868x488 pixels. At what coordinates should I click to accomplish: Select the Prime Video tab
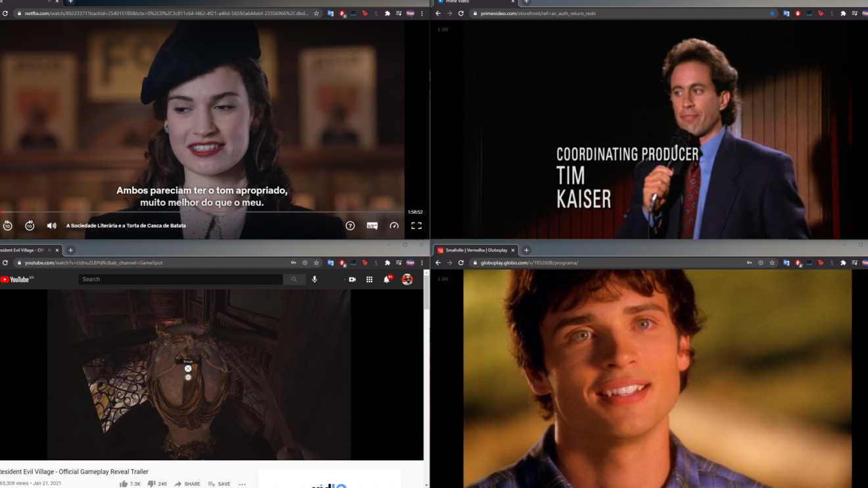[x=476, y=2]
